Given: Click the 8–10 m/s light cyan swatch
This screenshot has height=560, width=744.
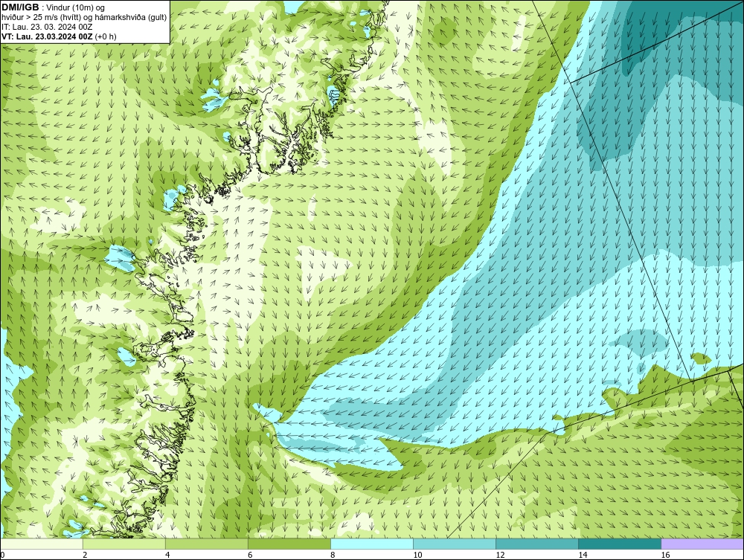Looking at the screenshot, I should click(x=371, y=544).
